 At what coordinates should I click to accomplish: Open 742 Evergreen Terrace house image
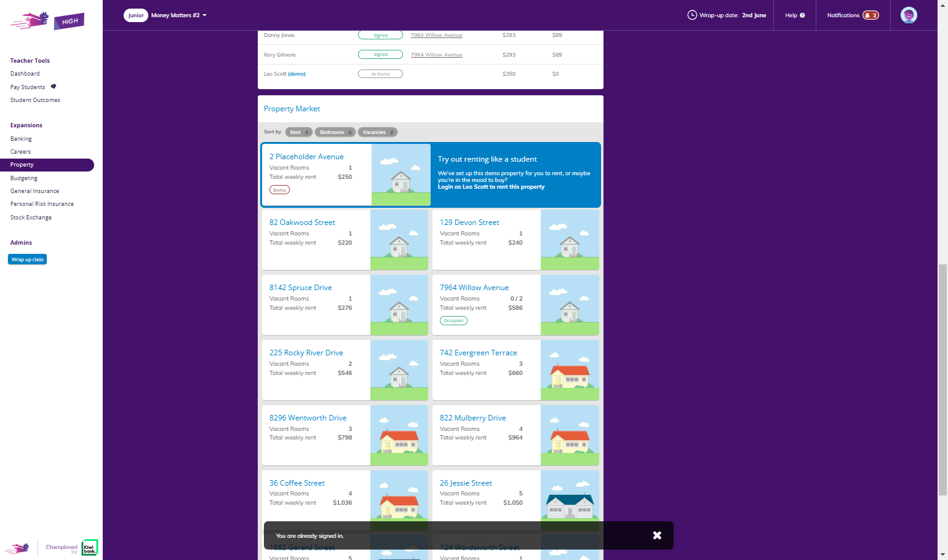tap(570, 370)
